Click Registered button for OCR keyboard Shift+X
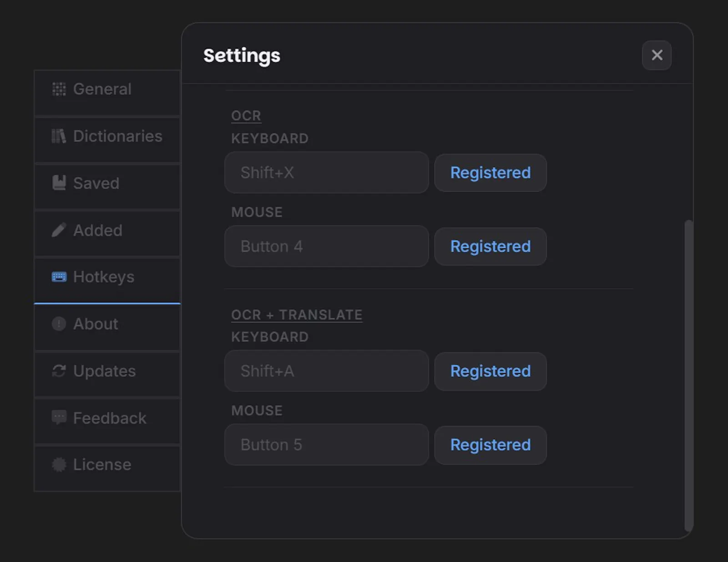 [x=490, y=173]
